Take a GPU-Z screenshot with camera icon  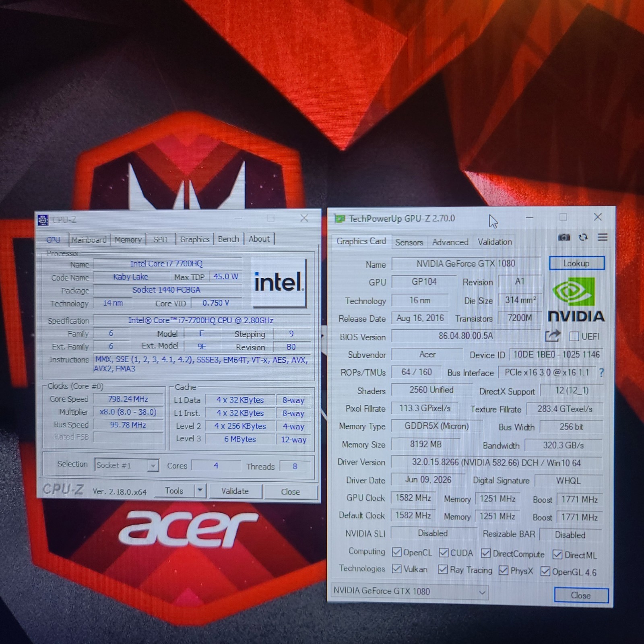(x=564, y=237)
